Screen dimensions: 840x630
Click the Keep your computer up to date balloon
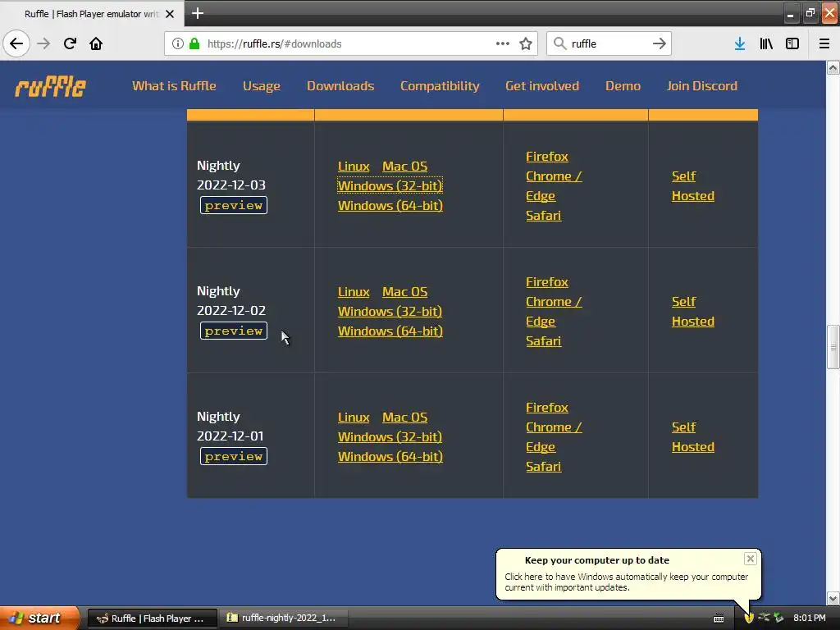click(628, 573)
